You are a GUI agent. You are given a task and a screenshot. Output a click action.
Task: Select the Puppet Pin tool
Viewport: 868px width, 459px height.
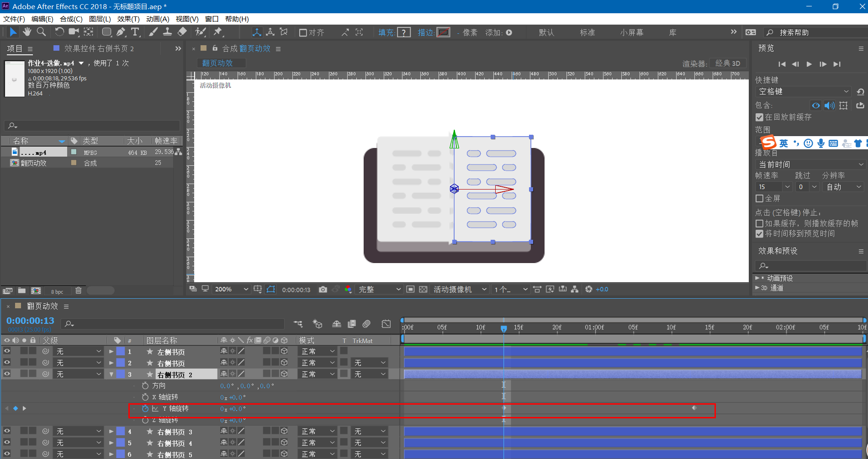pyautogui.click(x=218, y=32)
